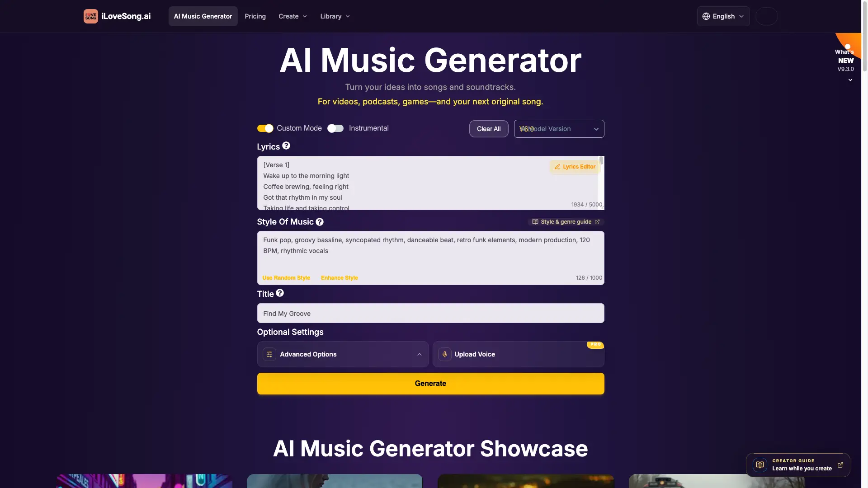Click the iLoveSong.ai logo icon

click(90, 16)
